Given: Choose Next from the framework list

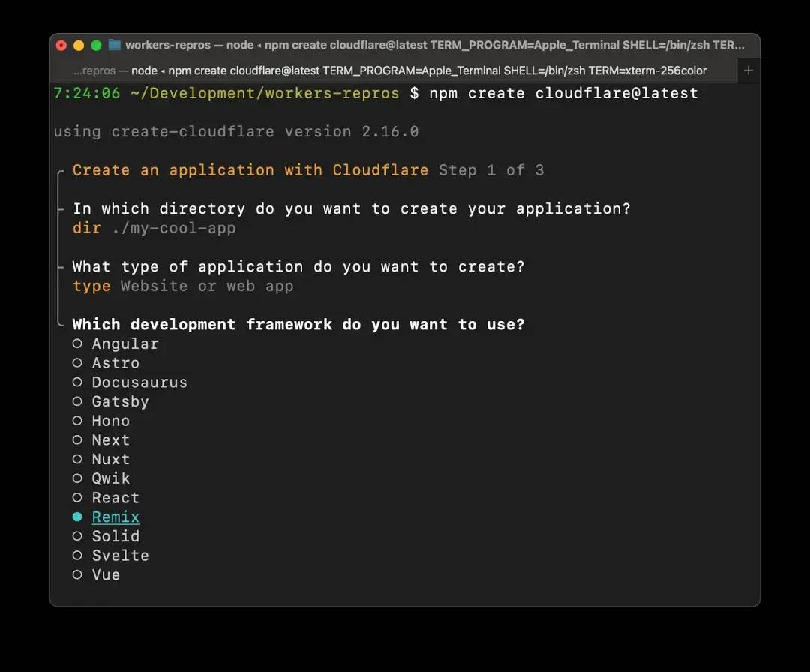Looking at the screenshot, I should 110,440.
